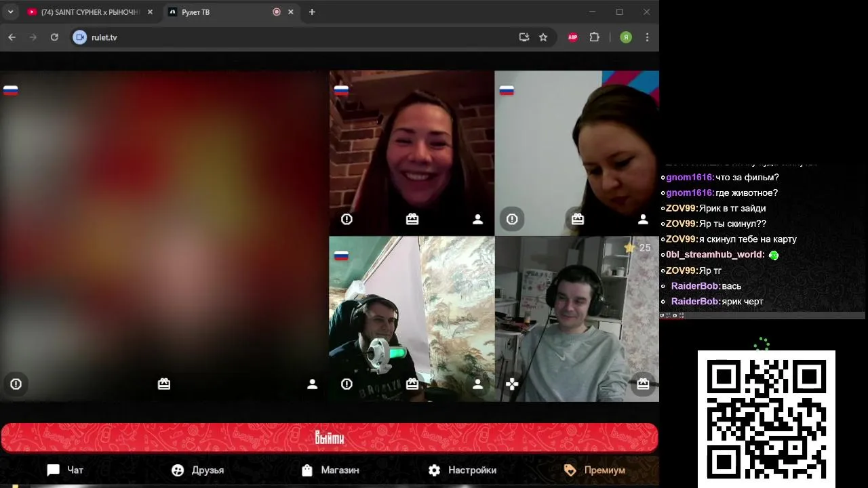
Task: Open profile icon in the top-right video tile
Action: (x=643, y=219)
